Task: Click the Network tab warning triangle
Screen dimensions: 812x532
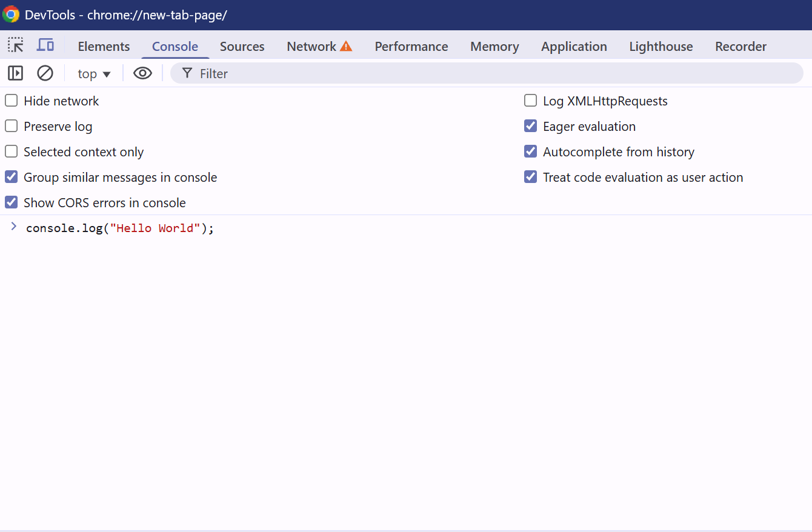Action: 346,46
